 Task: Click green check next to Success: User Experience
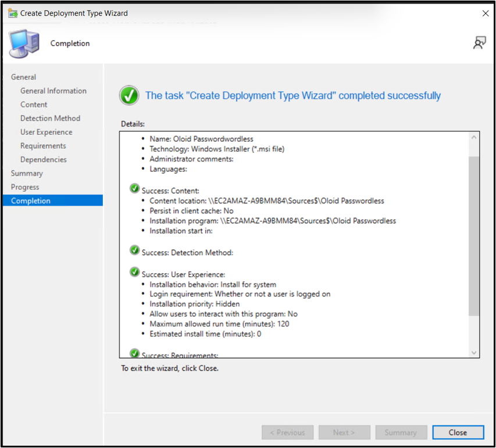(134, 272)
